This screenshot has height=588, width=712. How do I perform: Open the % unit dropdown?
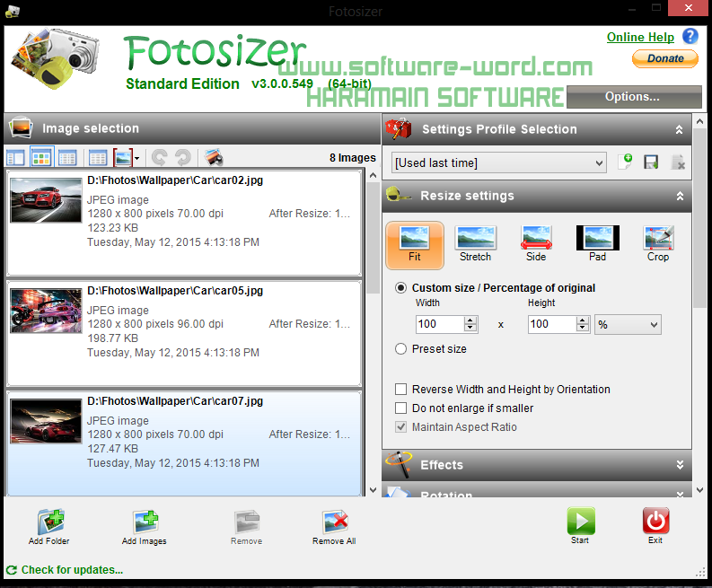[628, 325]
